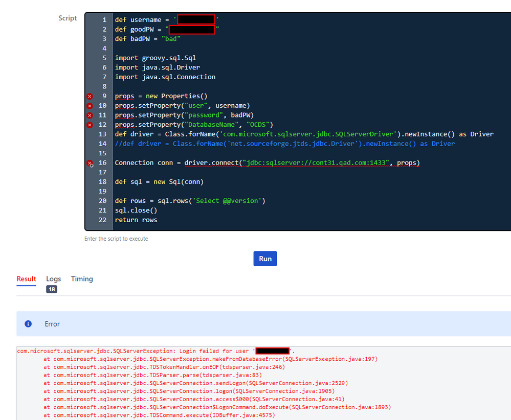Open the Timing tab

[x=82, y=279]
